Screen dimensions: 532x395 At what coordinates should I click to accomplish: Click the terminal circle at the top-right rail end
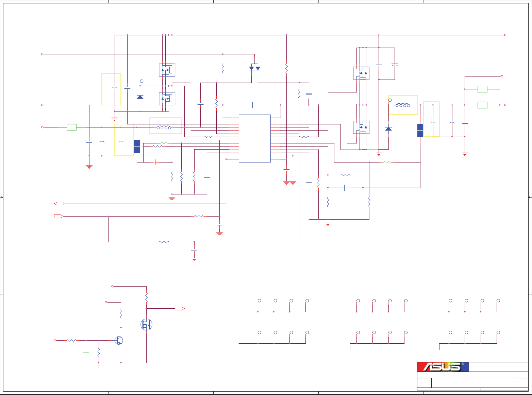coord(505,35)
